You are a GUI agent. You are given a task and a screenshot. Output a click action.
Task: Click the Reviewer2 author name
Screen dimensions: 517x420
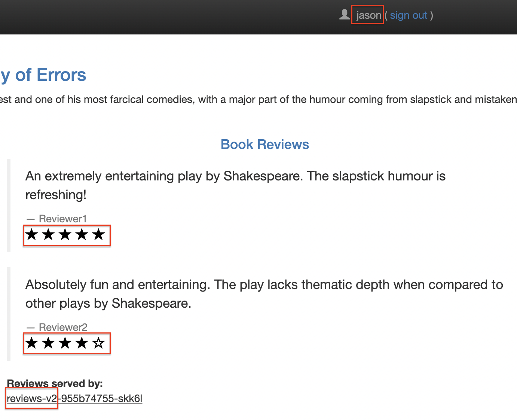click(x=63, y=327)
